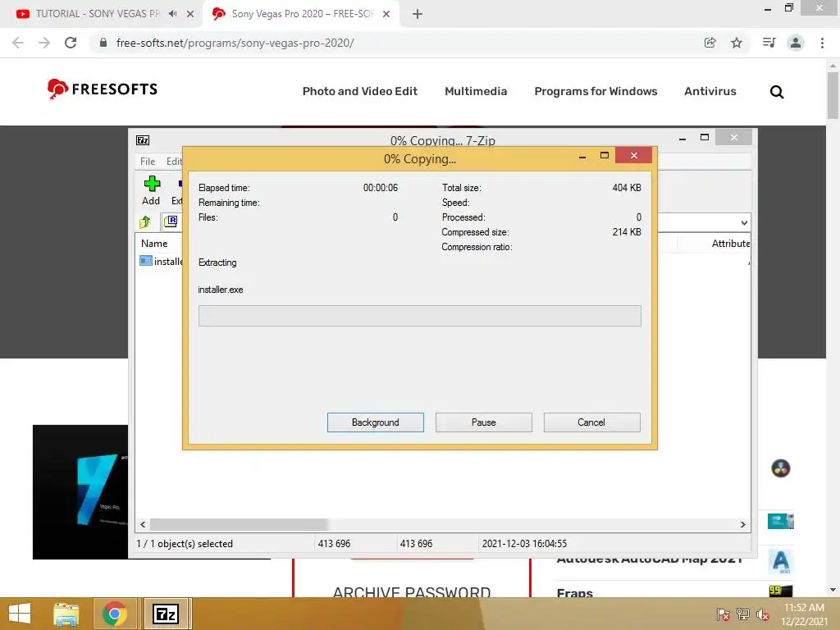Bookmark this page with star icon
Screen dimensions: 840x630
coord(737,43)
